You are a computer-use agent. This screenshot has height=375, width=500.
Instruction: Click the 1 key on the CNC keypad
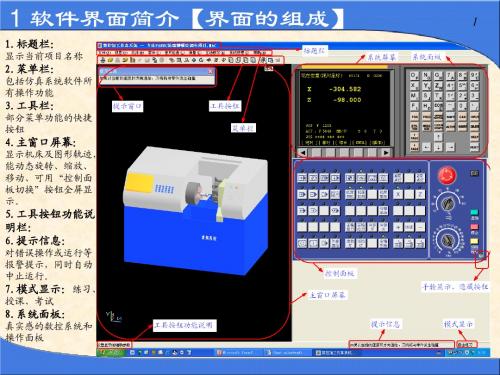coord(450,96)
